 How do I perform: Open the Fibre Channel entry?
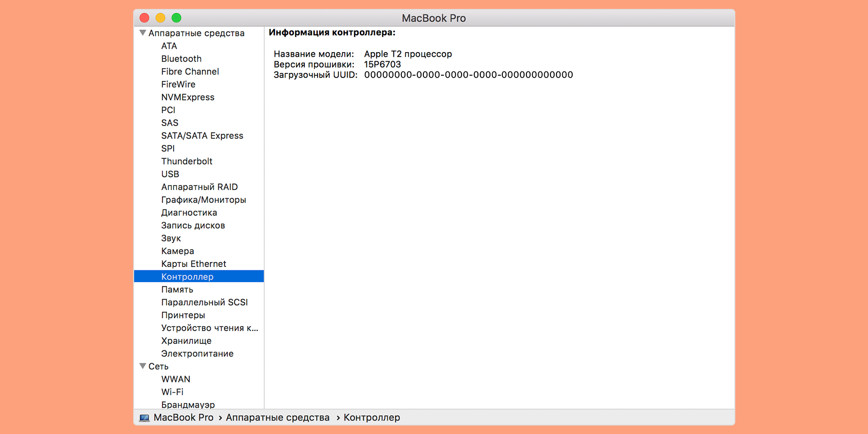coord(190,71)
